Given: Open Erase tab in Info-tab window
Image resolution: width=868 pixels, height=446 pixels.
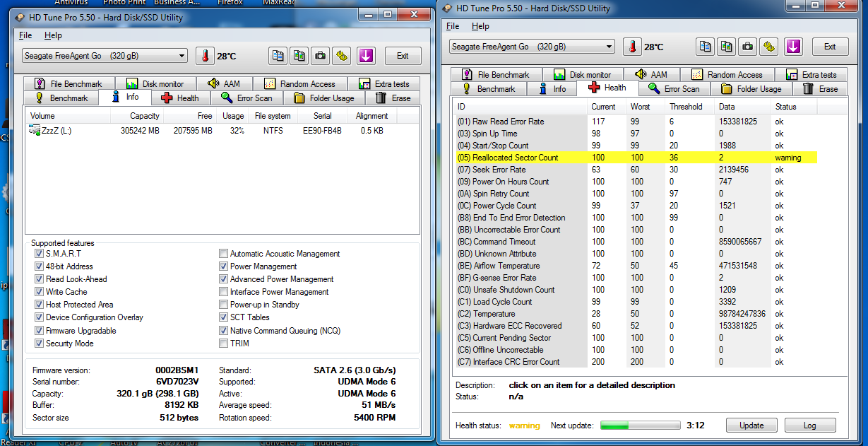Looking at the screenshot, I should click(393, 98).
